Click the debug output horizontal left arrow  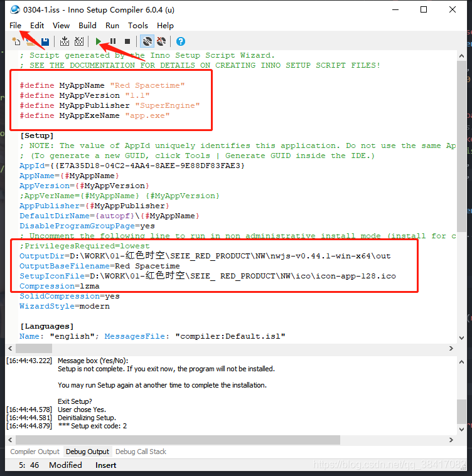(x=10, y=440)
